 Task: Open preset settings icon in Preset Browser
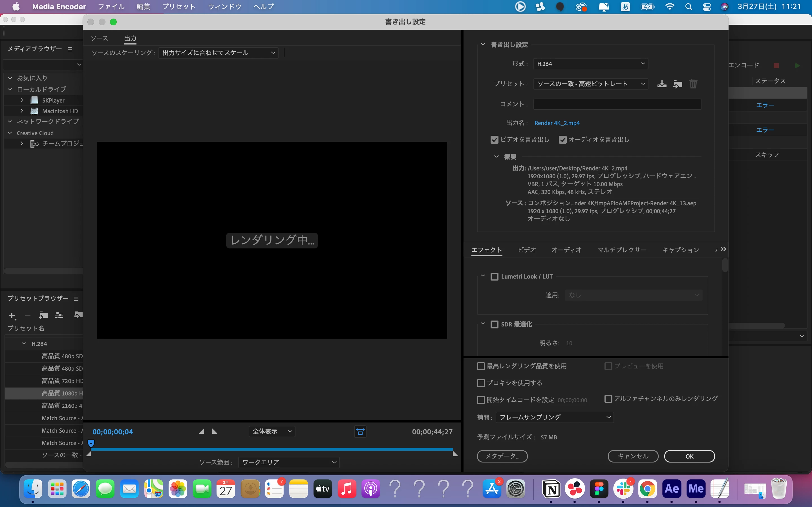[x=59, y=315]
